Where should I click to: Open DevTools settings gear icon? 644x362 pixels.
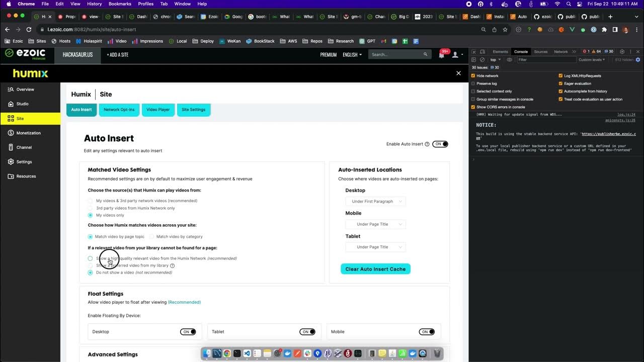click(x=622, y=52)
